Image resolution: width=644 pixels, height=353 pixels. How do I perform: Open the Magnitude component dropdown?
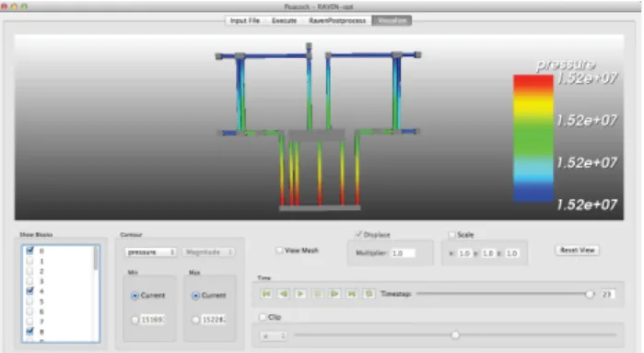tap(208, 252)
